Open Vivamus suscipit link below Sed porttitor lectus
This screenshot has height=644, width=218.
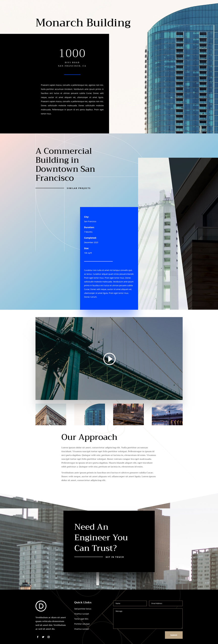[x=82, y=614]
